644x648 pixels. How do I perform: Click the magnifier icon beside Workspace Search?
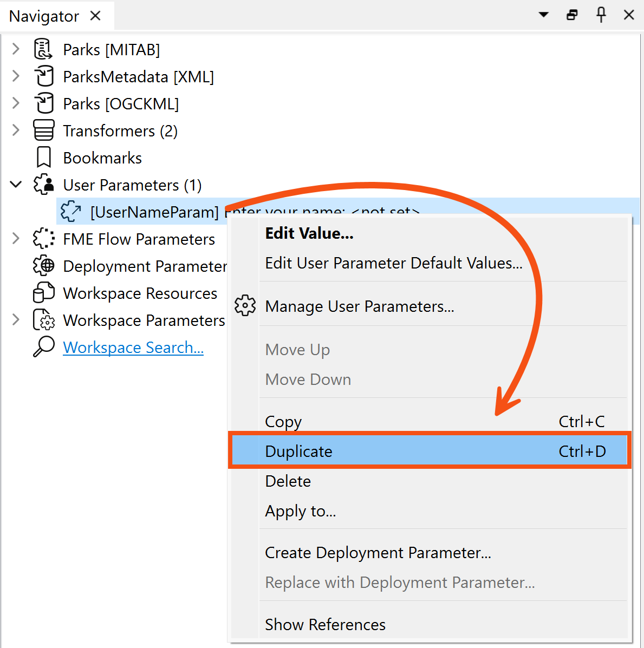coord(43,347)
